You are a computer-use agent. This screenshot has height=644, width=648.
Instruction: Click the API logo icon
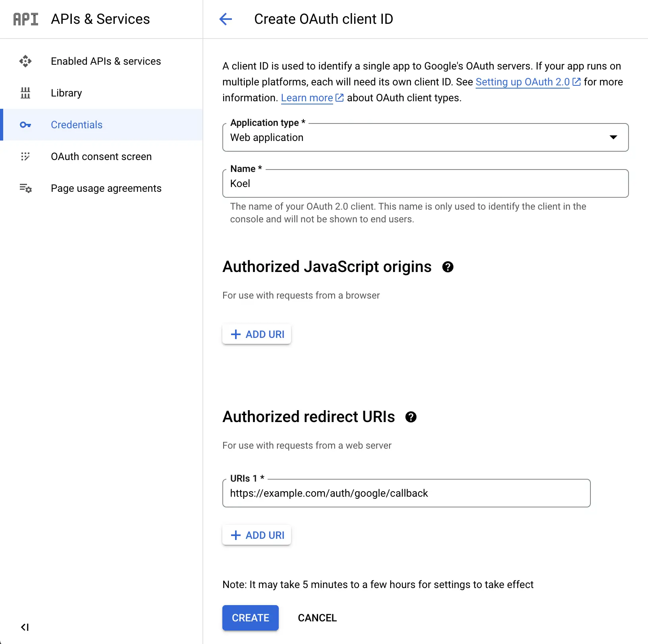(26, 19)
